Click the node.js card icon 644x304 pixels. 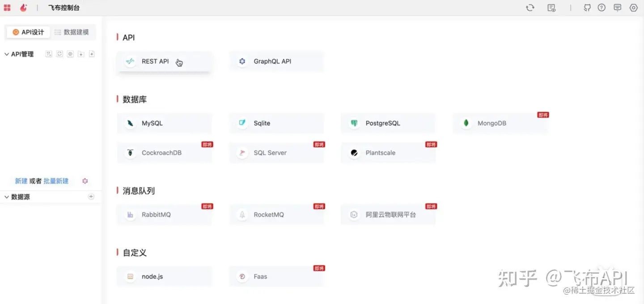130,276
